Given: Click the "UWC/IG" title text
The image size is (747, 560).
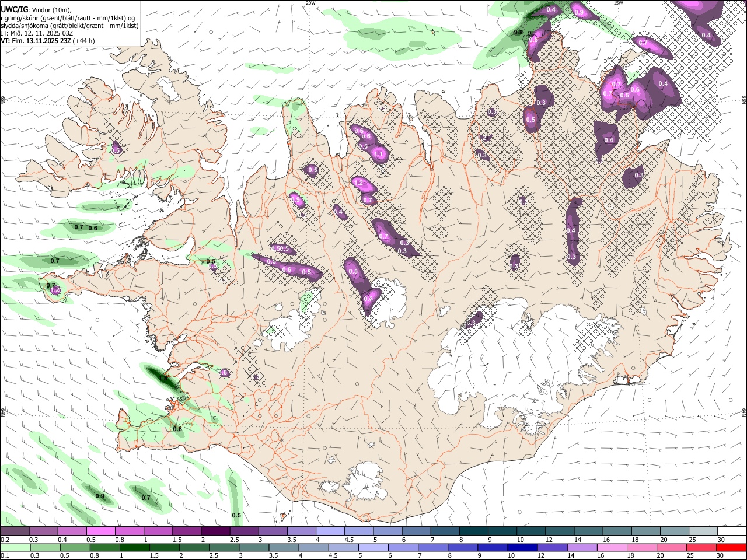Looking at the screenshot, I should tap(14, 9).
